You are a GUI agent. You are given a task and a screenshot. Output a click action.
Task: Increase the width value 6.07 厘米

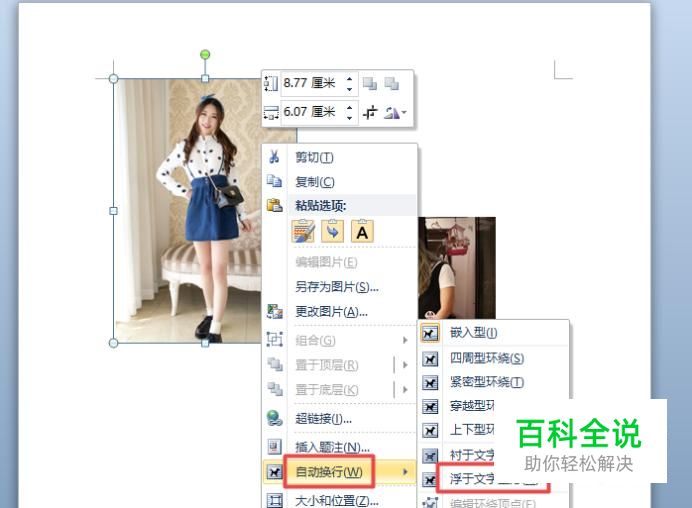pos(349,107)
